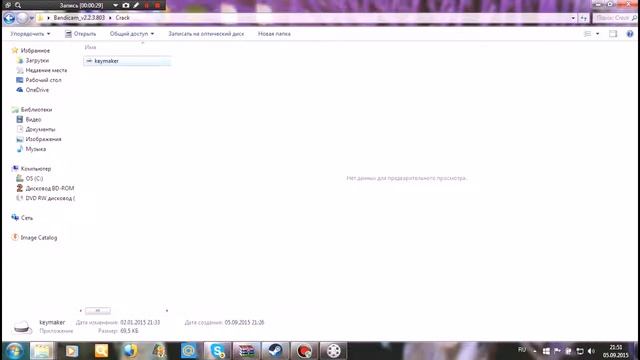This screenshot has width=640, height=360.
Task: Open OneDrive in the sidebar
Action: click(x=37, y=90)
